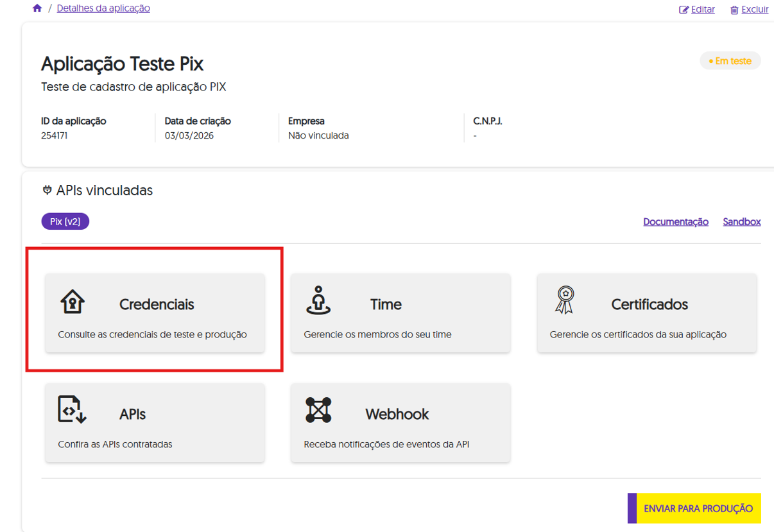Click the plug icon near APIs vinculadas
Viewport: 774px width, 532px height.
click(x=47, y=191)
